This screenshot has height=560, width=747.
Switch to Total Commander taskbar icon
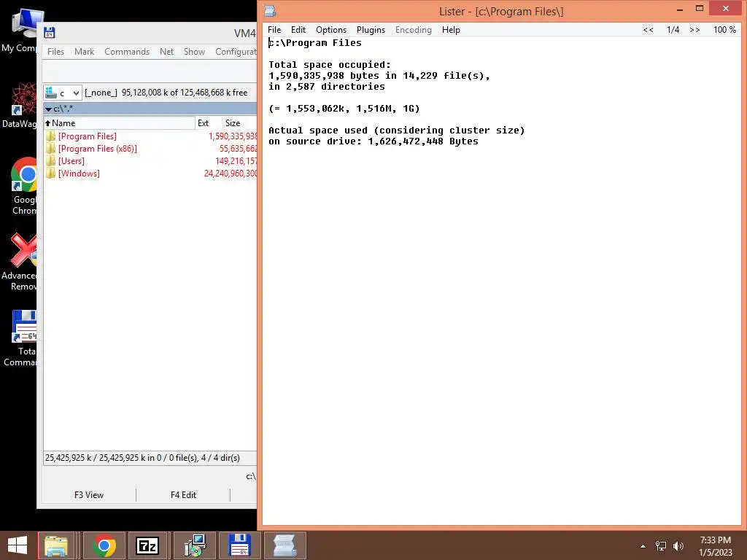coord(239,545)
